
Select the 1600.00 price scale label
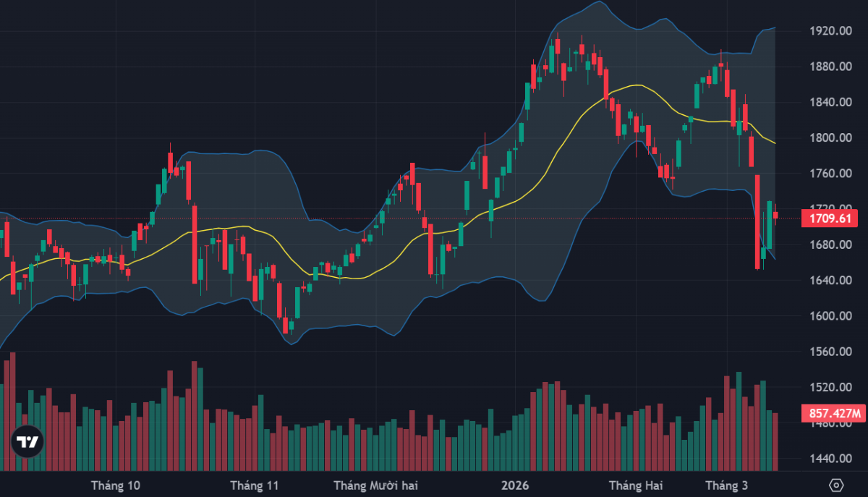[x=828, y=316]
